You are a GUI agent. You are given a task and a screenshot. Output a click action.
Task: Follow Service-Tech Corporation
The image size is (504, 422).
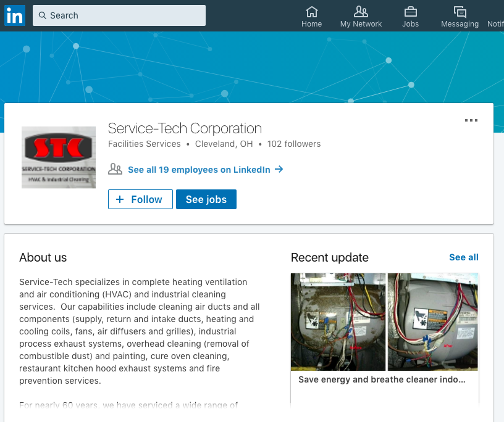point(140,199)
